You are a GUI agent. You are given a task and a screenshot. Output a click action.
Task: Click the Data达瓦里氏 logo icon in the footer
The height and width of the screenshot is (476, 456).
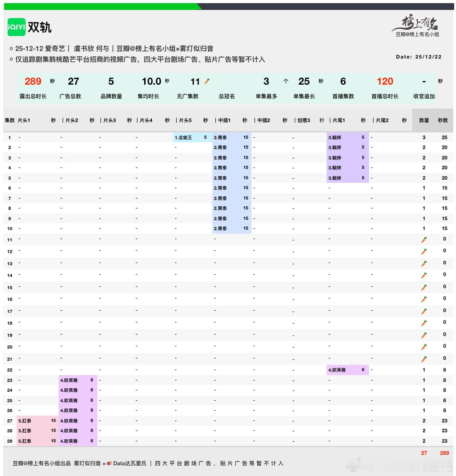[108, 462]
